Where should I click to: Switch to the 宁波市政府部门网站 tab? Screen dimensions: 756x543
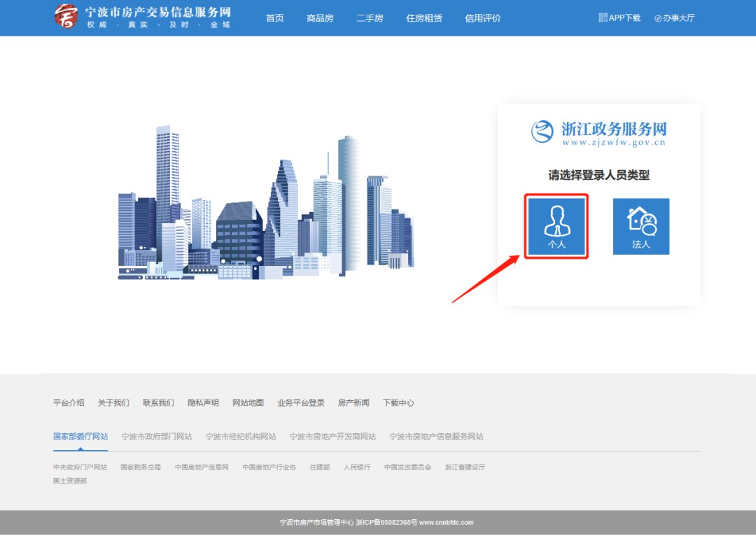pos(157,437)
